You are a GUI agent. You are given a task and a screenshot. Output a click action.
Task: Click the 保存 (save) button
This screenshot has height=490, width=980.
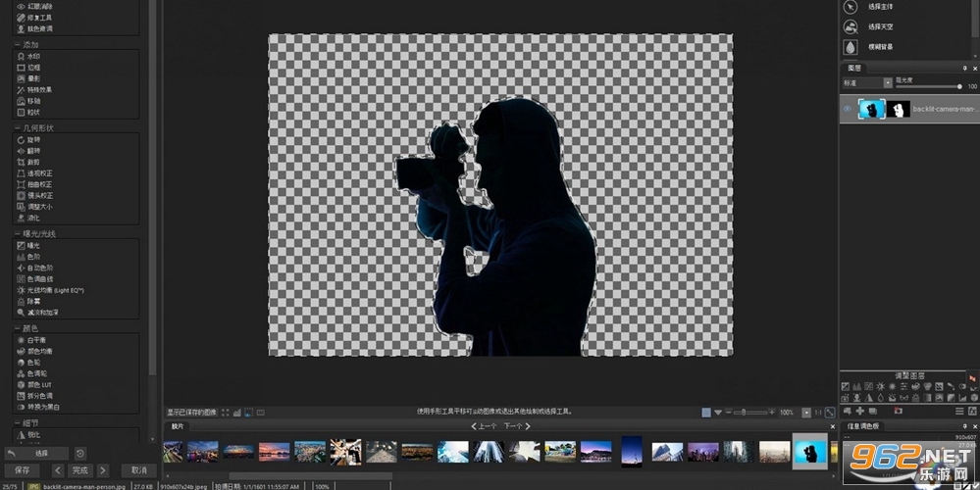click(x=22, y=470)
